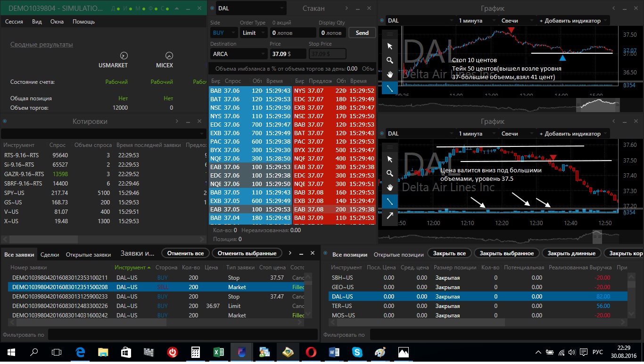Open Skype from taskbar
Image resolution: width=644 pixels, height=364 pixels.
pyautogui.click(x=357, y=352)
